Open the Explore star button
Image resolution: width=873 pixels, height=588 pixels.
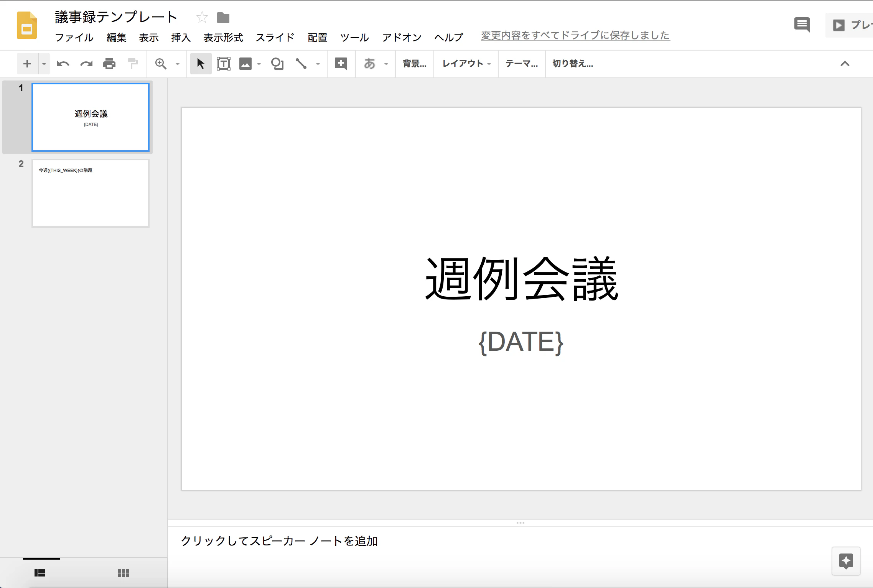(846, 561)
